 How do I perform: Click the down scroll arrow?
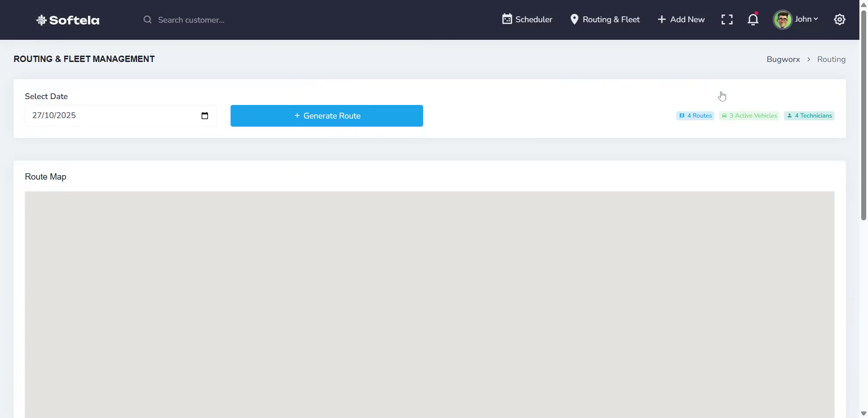[x=863, y=413]
